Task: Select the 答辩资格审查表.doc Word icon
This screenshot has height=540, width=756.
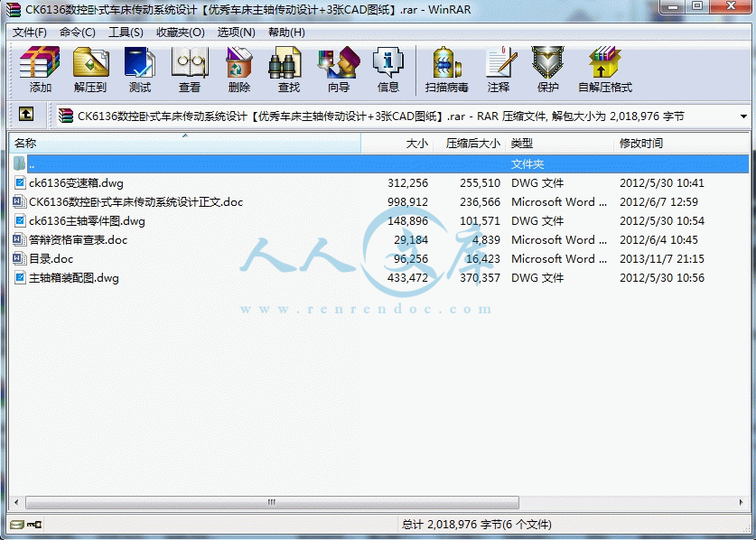Action: pyautogui.click(x=20, y=239)
